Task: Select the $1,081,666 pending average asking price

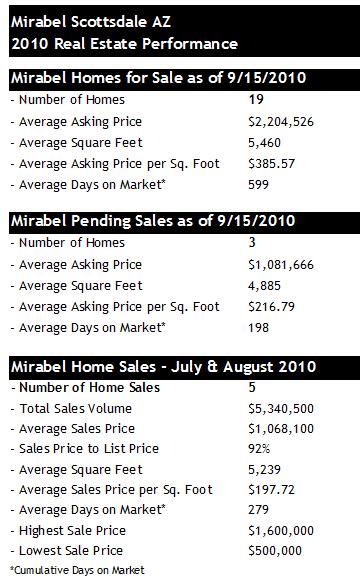Action: click(x=281, y=265)
